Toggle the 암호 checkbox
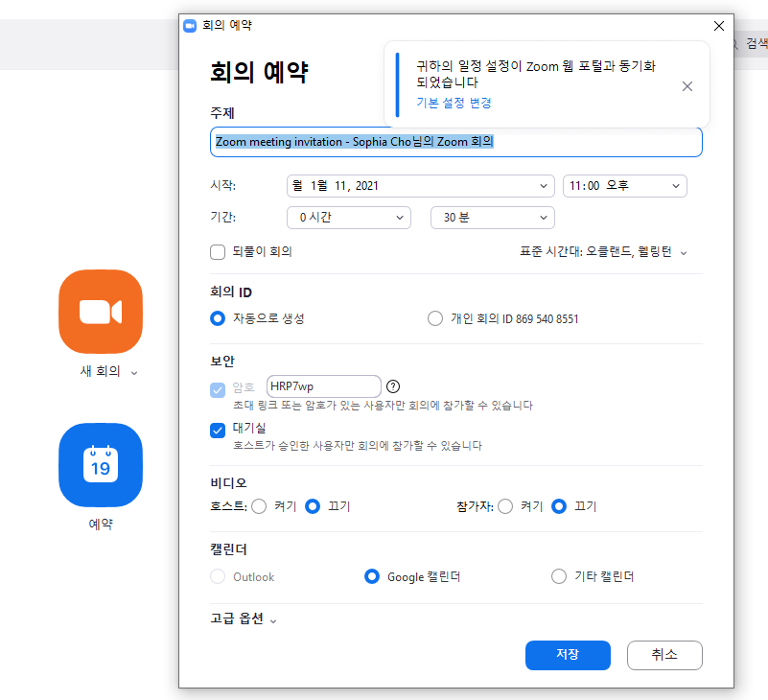 point(218,390)
